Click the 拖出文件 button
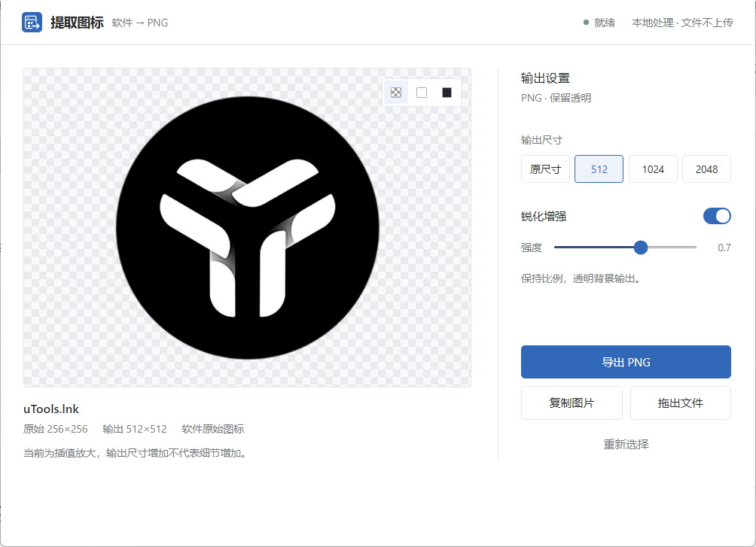This screenshot has width=756, height=547. coord(680,403)
